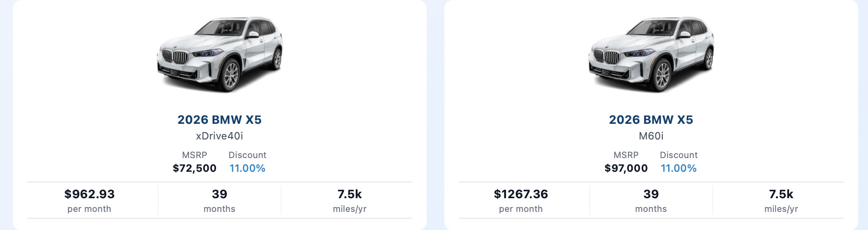Click the $97,000 MSRP value
This screenshot has width=868, height=230.
point(626,168)
